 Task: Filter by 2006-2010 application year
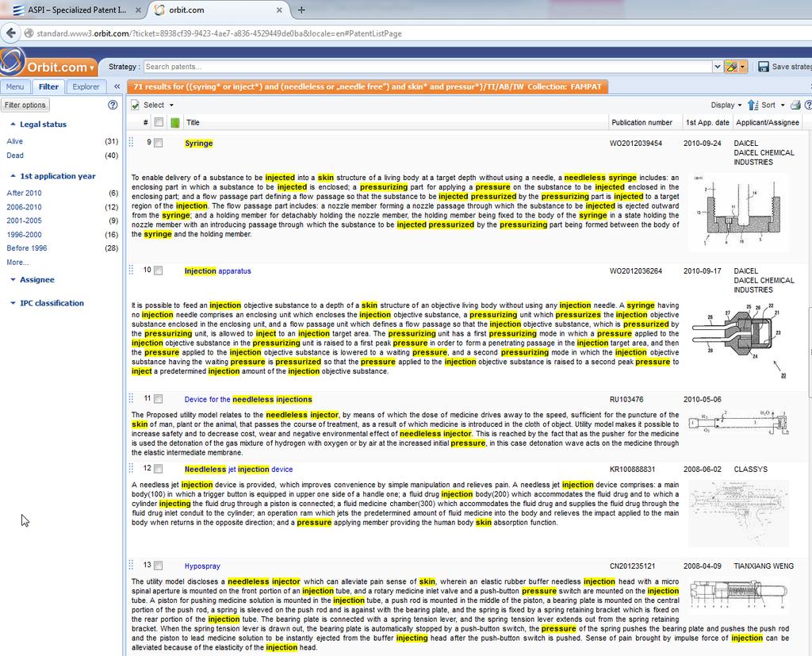(24, 207)
